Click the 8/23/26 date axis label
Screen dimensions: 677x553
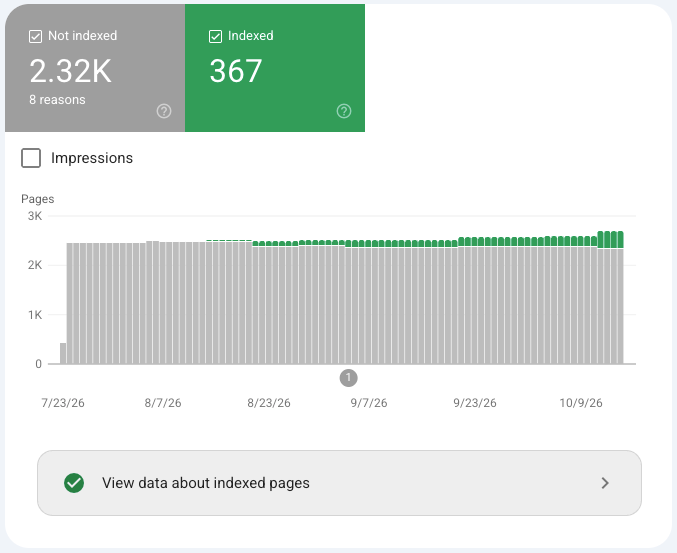[269, 403]
